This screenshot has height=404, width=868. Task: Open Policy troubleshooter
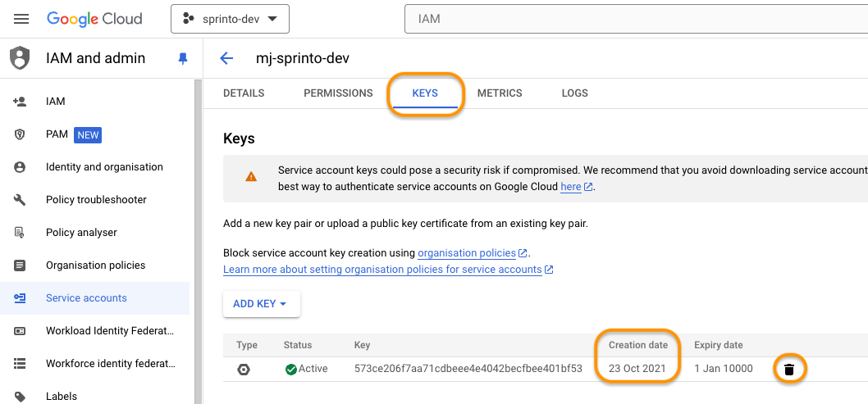click(94, 199)
